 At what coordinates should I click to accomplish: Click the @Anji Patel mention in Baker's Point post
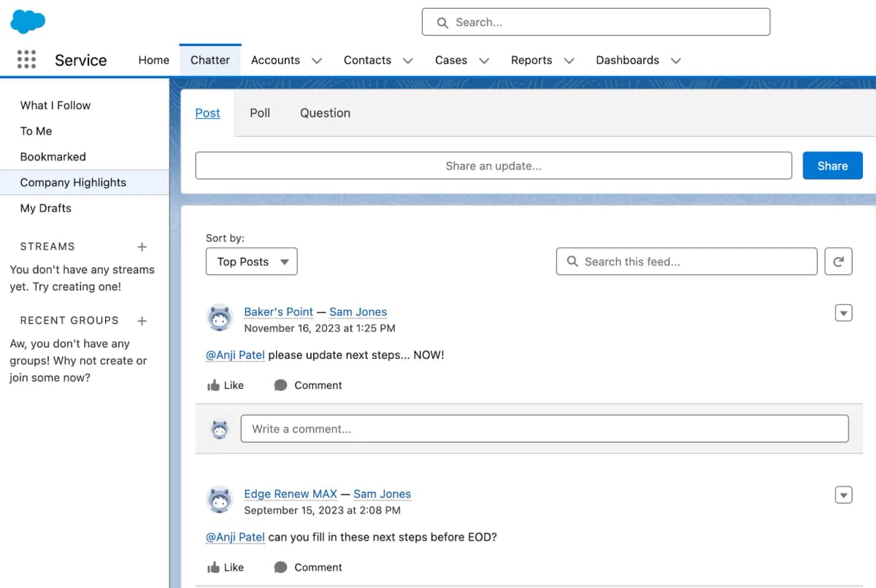point(235,355)
